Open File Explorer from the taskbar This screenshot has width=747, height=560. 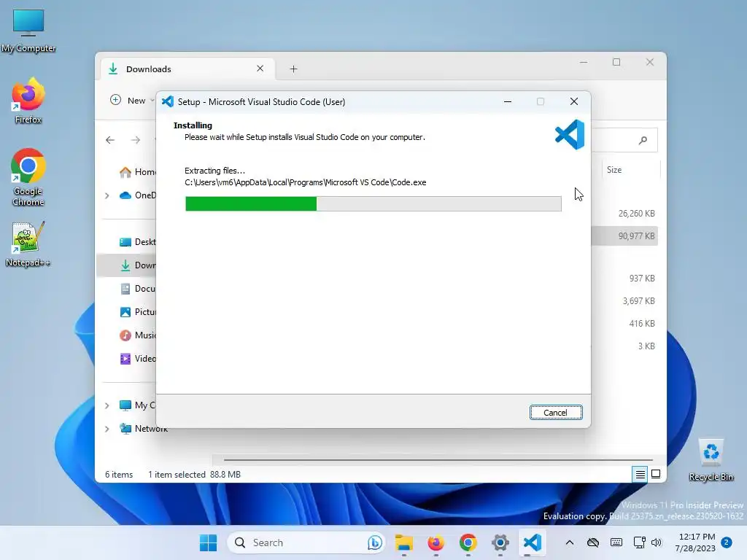pyautogui.click(x=404, y=542)
